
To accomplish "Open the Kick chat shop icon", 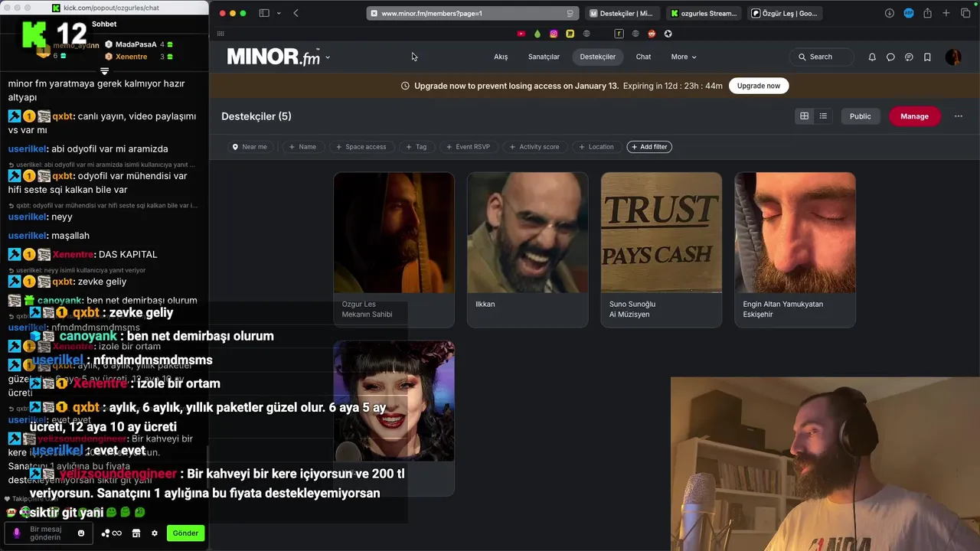I will tap(136, 533).
